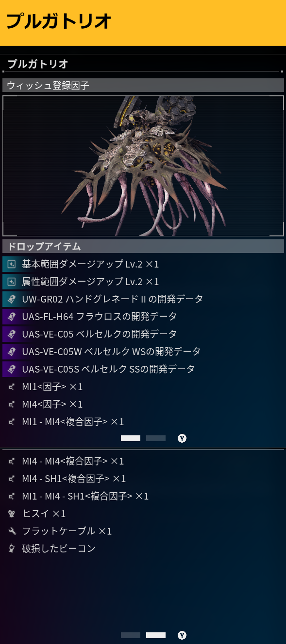Click icon beside UW-GR02 ハンドグレネード II development data
The image size is (286, 644).
(12, 299)
